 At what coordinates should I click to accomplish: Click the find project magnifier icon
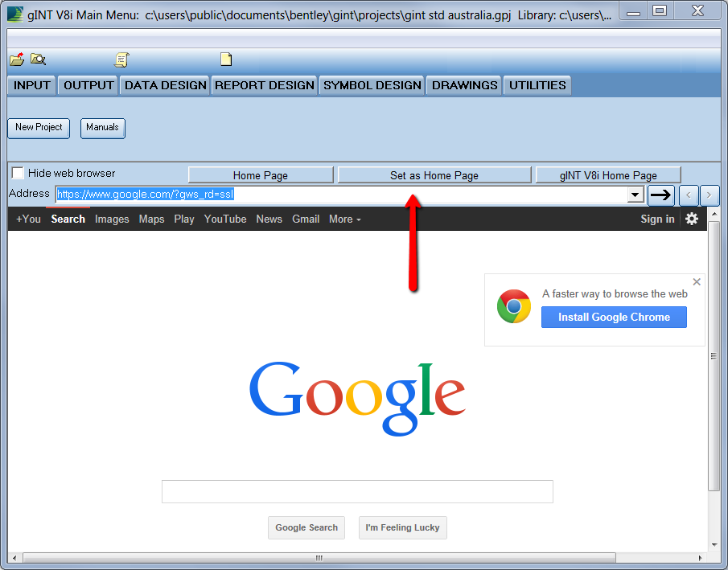[38, 59]
